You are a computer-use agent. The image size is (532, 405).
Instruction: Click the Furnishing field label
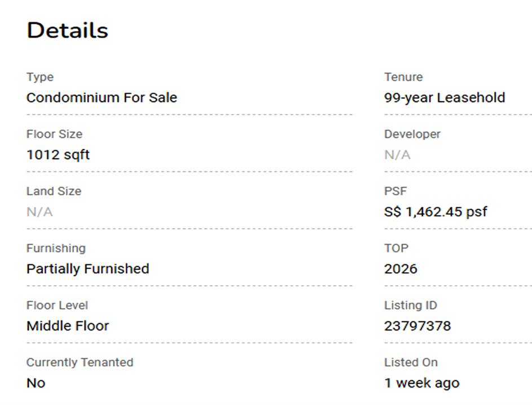[56, 249]
